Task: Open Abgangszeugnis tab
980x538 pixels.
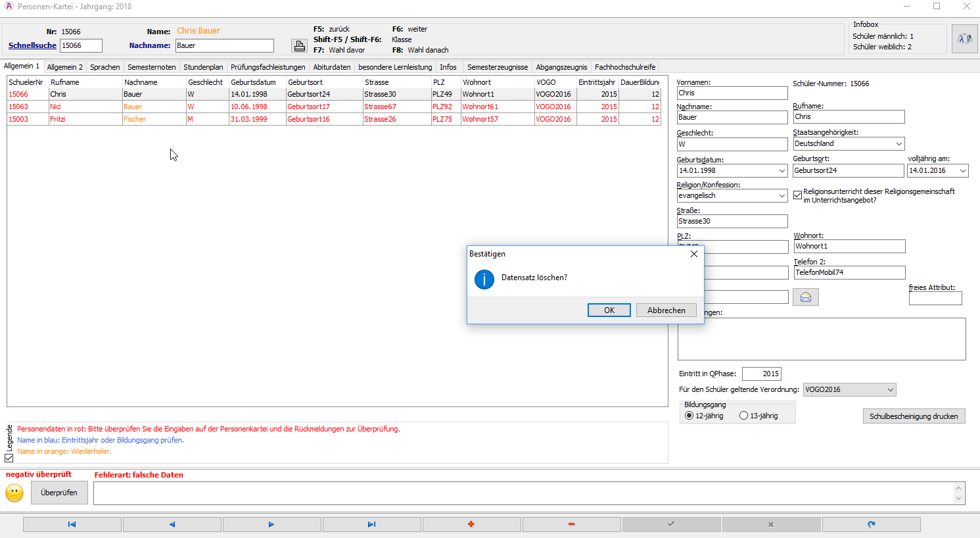Action: click(561, 67)
